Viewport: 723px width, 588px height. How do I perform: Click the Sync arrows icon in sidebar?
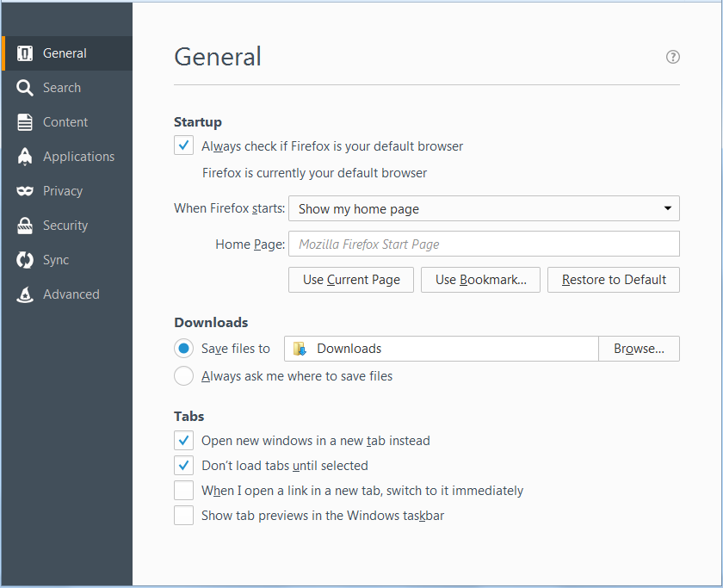(25, 260)
